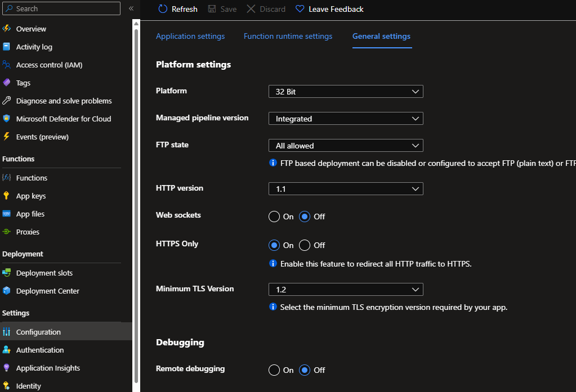The height and width of the screenshot is (392, 576).
Task: Collapse the sidebar with double chevron
Action: 131,8
